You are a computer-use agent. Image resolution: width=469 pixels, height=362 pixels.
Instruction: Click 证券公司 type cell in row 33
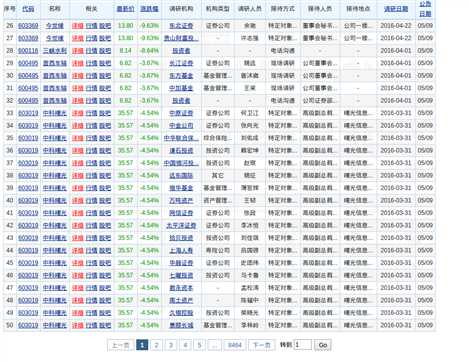[x=217, y=113]
